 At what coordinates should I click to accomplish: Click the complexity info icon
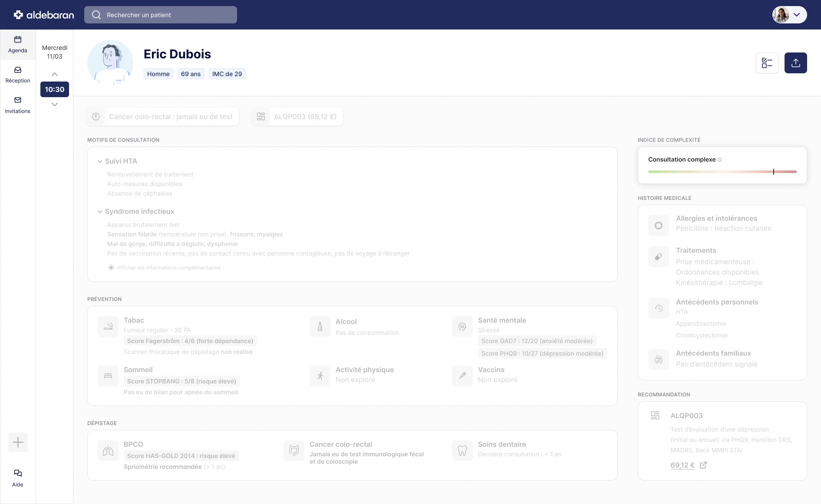pos(720,160)
